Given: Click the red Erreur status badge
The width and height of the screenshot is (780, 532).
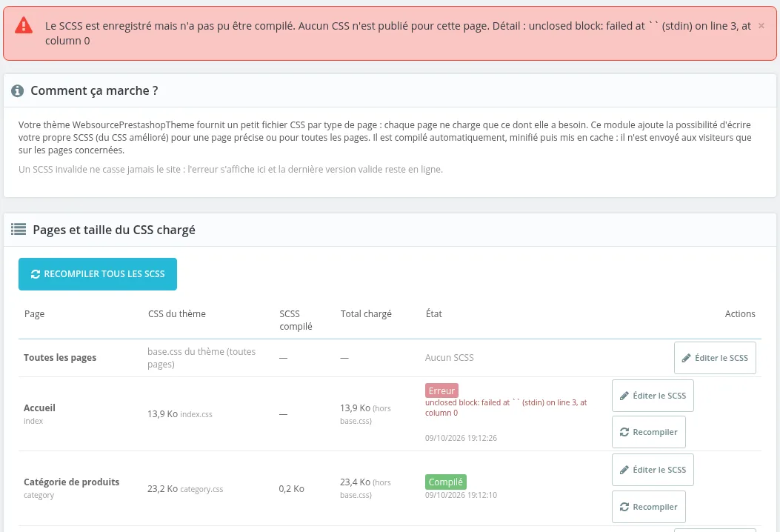Looking at the screenshot, I should coord(441,390).
